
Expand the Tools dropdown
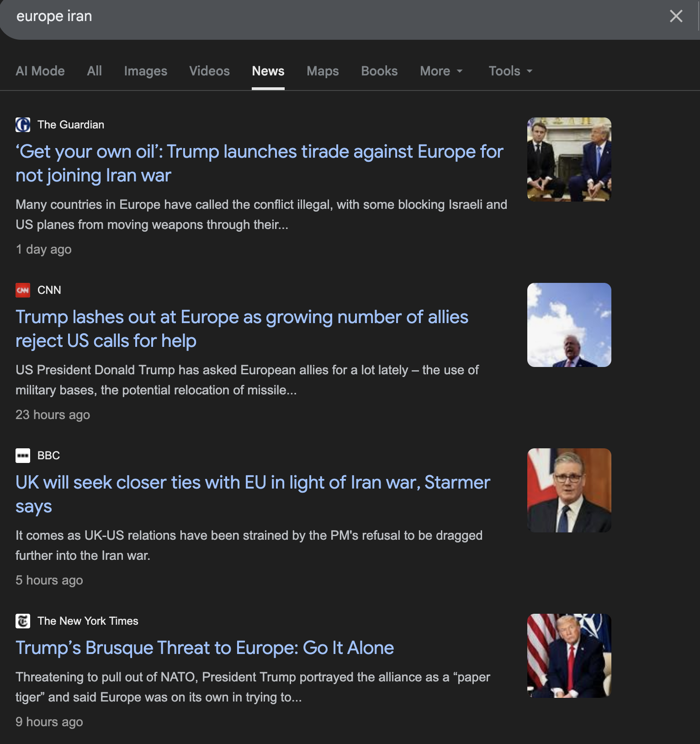point(510,71)
